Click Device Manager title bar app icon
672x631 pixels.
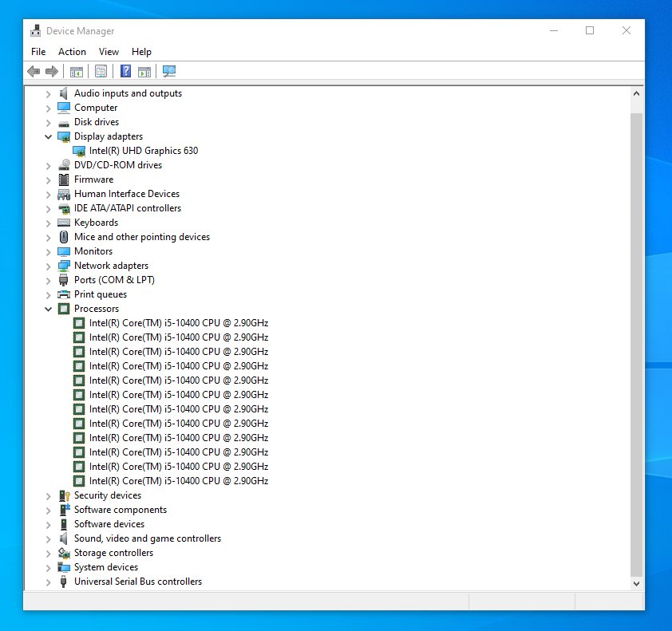click(36, 30)
